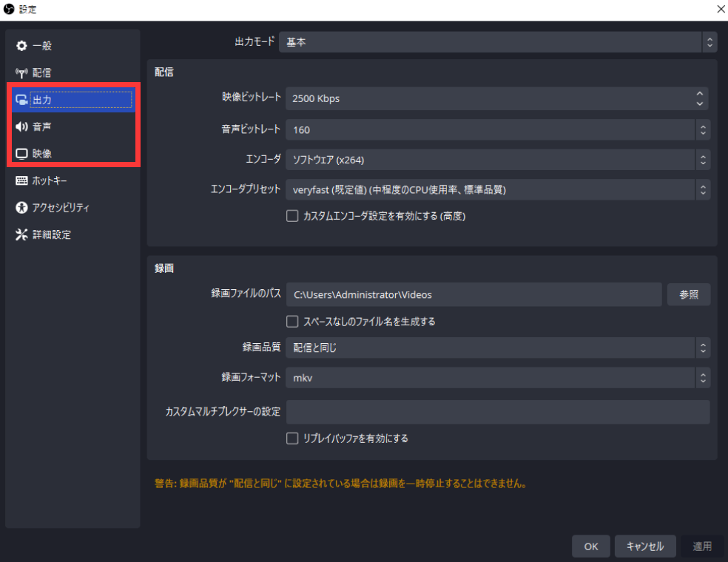Viewport: 728px width, 562px height.
Task: Click the keyboard icon for ホットキー
Action: (x=21, y=180)
